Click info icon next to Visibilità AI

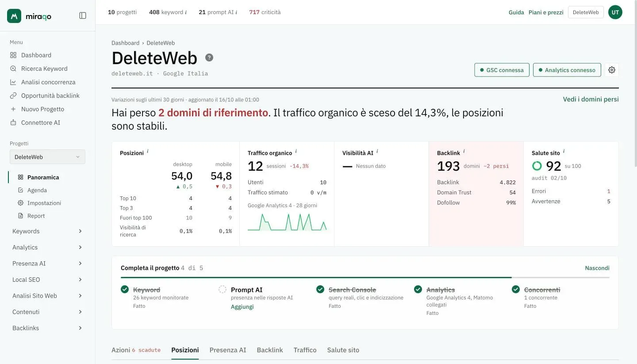pos(377,151)
